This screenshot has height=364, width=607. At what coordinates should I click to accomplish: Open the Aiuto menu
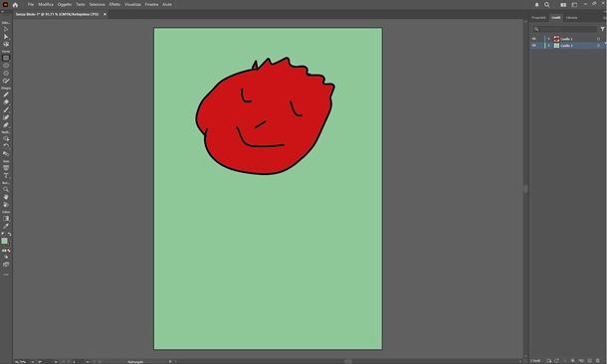[x=167, y=5]
